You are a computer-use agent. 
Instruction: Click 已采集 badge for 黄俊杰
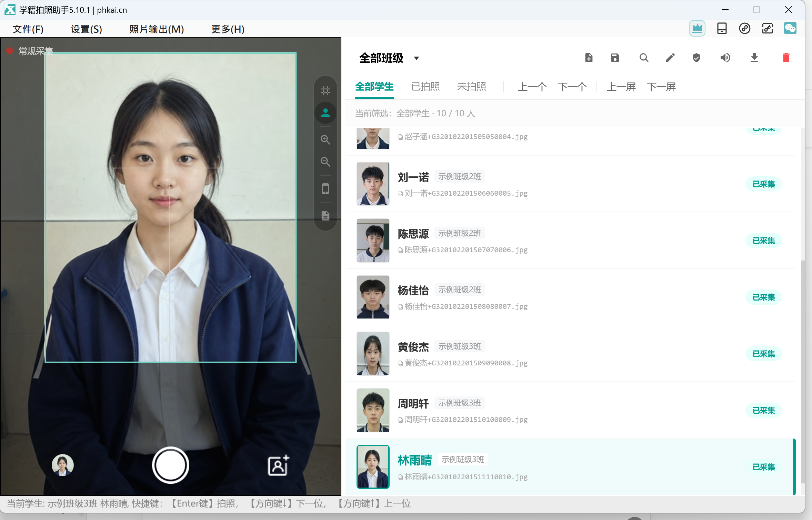click(x=763, y=354)
